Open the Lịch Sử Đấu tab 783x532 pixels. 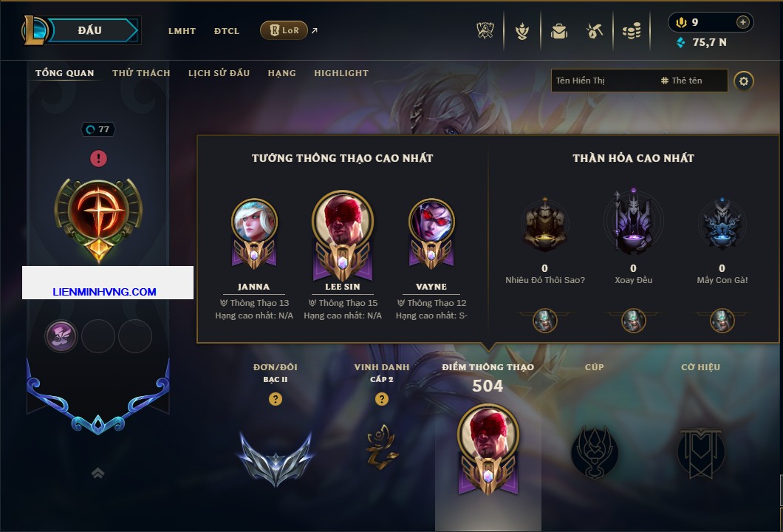tap(219, 73)
